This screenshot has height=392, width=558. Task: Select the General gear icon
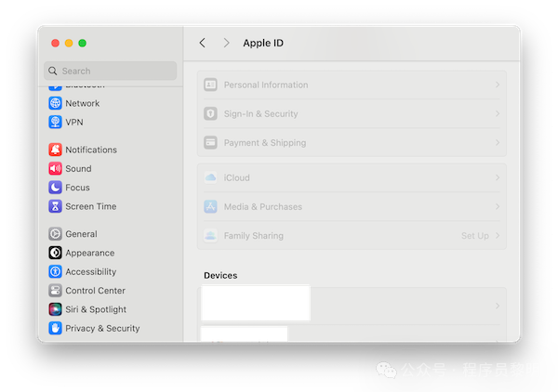tap(55, 234)
